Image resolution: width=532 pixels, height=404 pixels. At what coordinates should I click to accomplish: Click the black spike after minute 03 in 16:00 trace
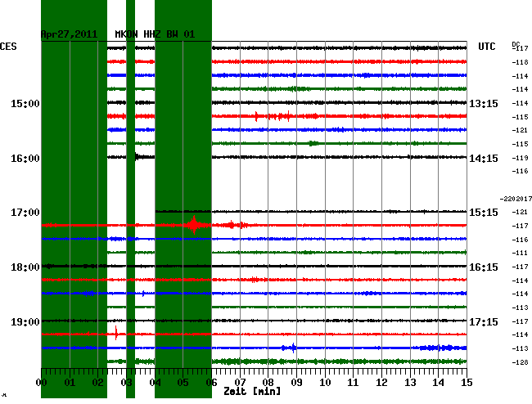[137, 156]
